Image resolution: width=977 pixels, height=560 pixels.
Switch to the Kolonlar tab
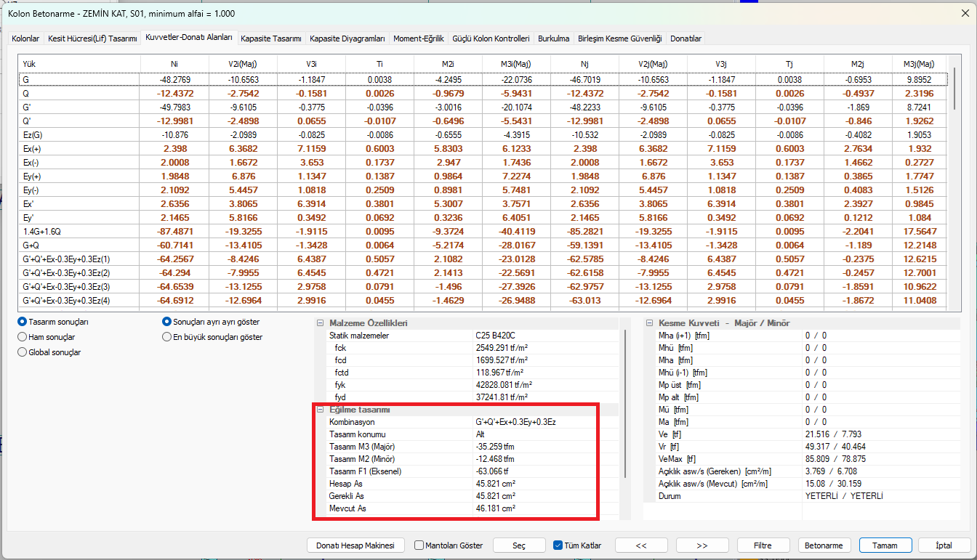click(25, 38)
